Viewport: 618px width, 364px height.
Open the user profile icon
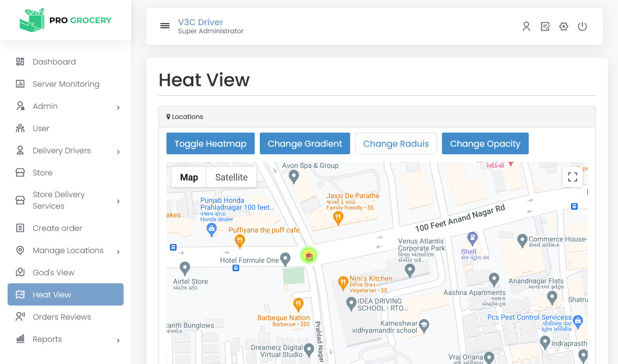point(526,27)
